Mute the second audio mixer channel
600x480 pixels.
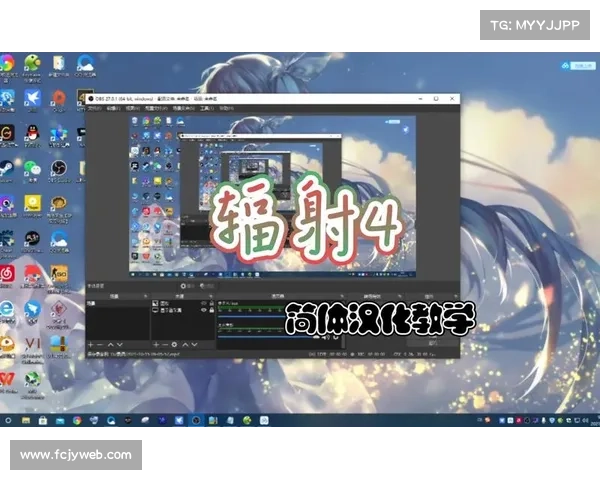tap(326, 338)
